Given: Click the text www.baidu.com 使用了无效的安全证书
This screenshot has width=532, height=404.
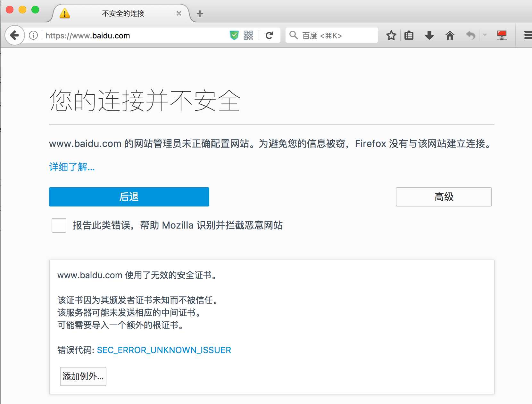Looking at the screenshot, I should coord(138,275).
